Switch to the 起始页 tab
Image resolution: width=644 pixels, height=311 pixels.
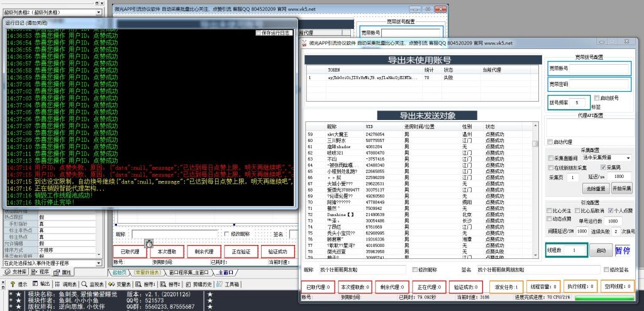121,273
